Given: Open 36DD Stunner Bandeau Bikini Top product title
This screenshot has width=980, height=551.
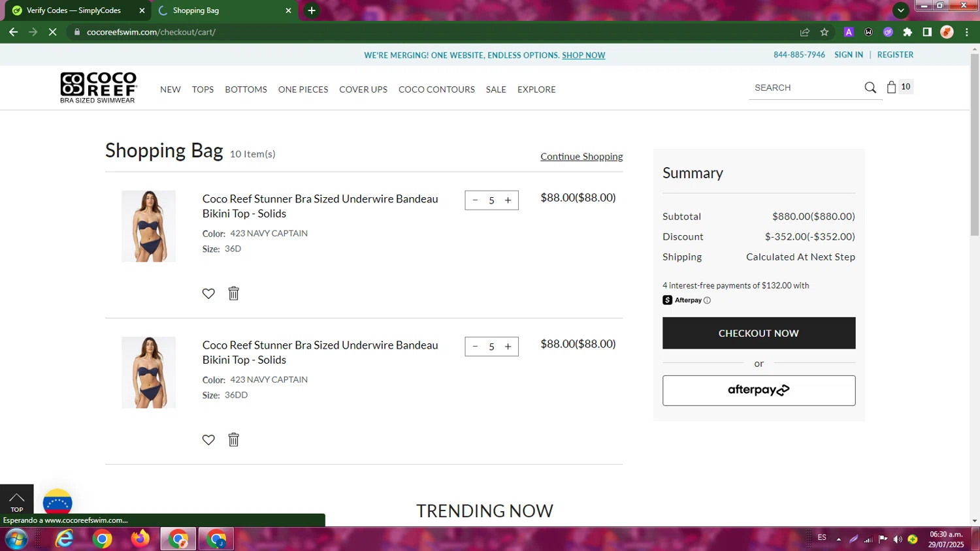Looking at the screenshot, I should pos(320,353).
